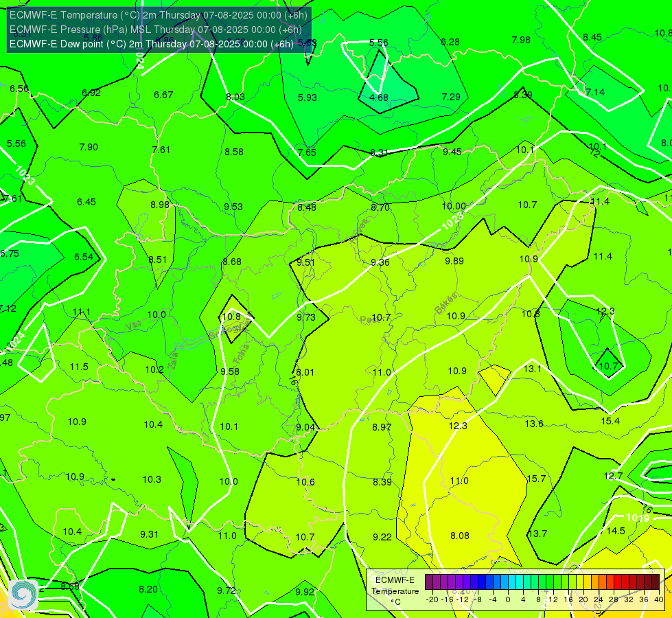Screen dimensions: 672x618
Task: Click the 7.14 temperature value
Action: (x=595, y=92)
